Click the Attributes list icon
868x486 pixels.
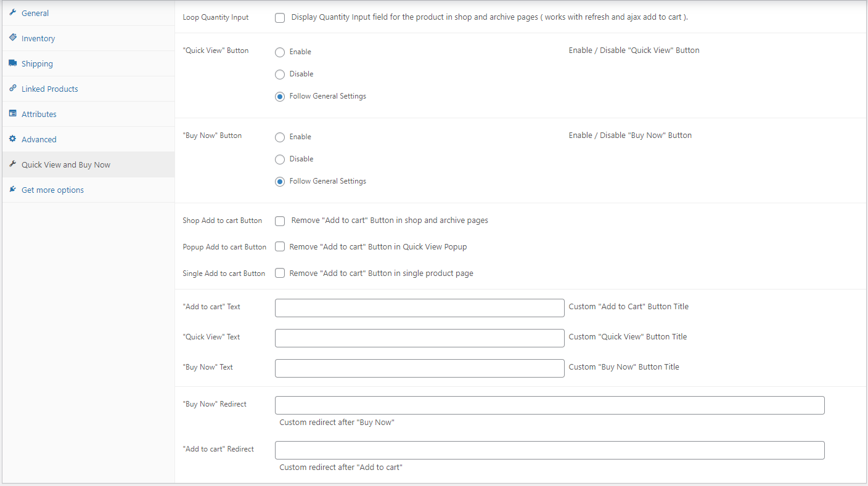click(12, 113)
